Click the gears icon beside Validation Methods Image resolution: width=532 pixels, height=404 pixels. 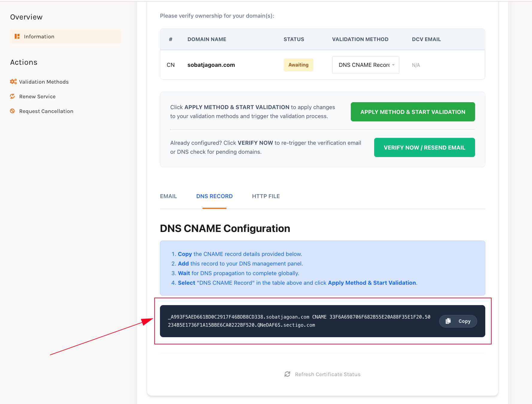(x=13, y=82)
